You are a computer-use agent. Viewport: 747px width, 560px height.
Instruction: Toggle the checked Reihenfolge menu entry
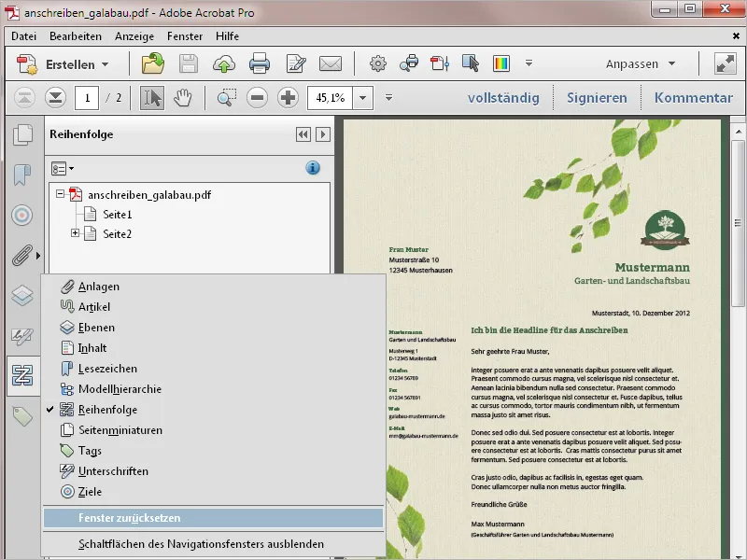click(107, 410)
